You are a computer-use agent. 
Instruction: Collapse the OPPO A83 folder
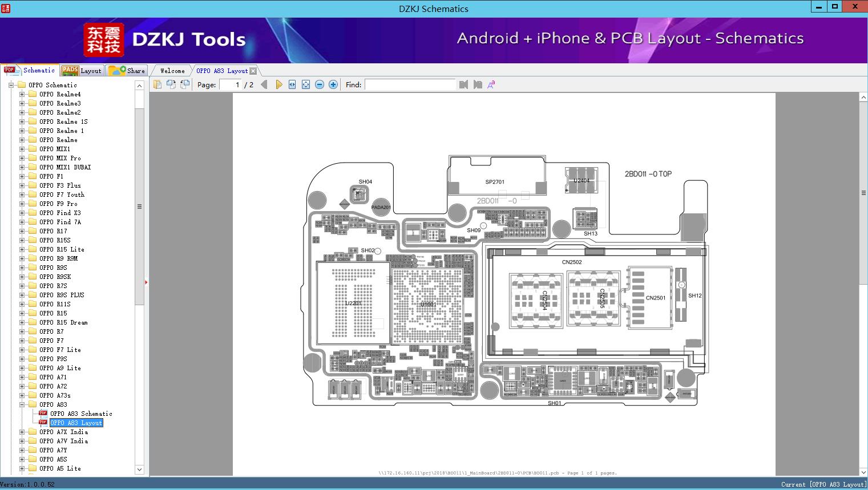[22, 404]
